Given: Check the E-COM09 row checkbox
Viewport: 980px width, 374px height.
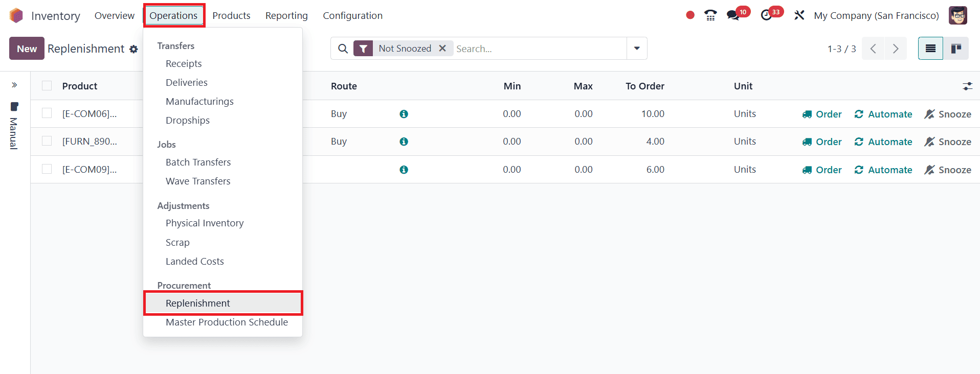Looking at the screenshot, I should pyautogui.click(x=47, y=169).
